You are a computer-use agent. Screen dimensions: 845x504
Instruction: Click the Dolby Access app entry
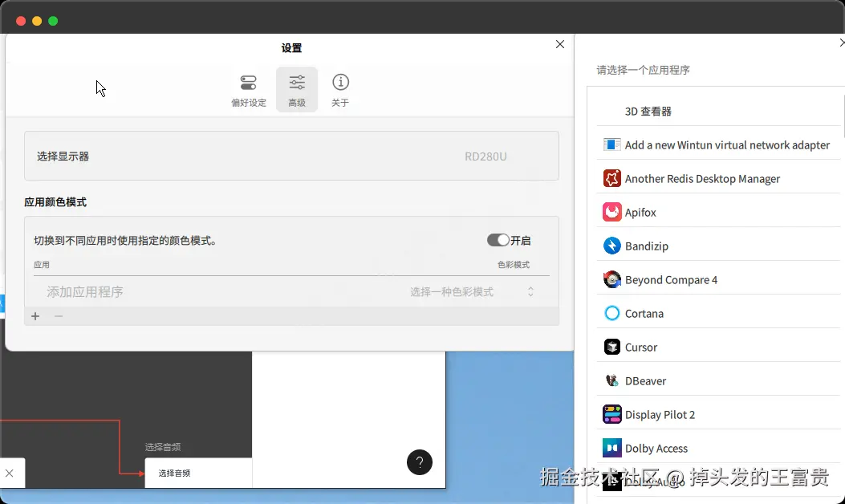[x=718, y=448]
